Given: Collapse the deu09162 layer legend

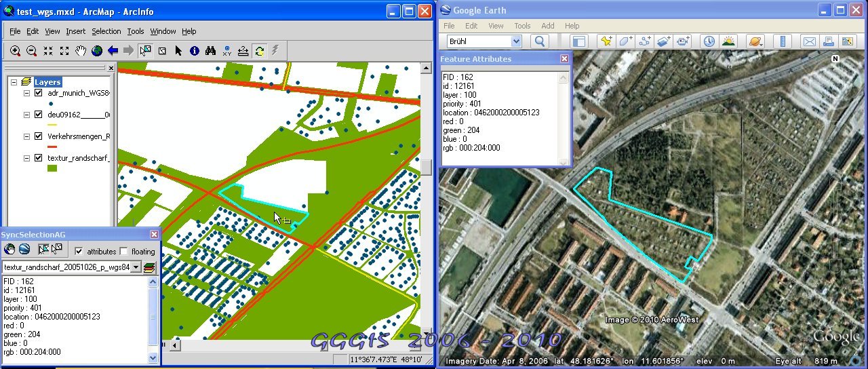Looking at the screenshot, I should [x=26, y=115].
